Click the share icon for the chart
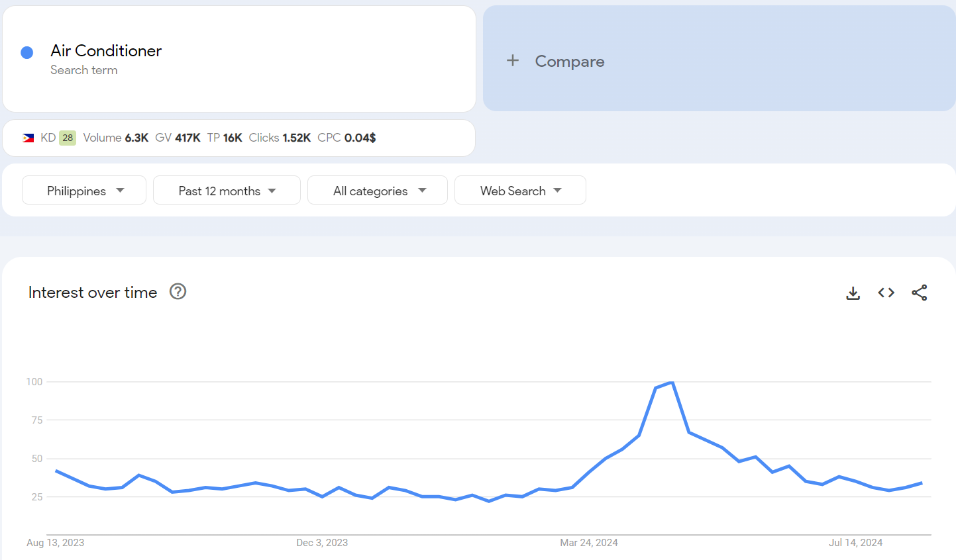956x560 pixels. [x=919, y=293]
